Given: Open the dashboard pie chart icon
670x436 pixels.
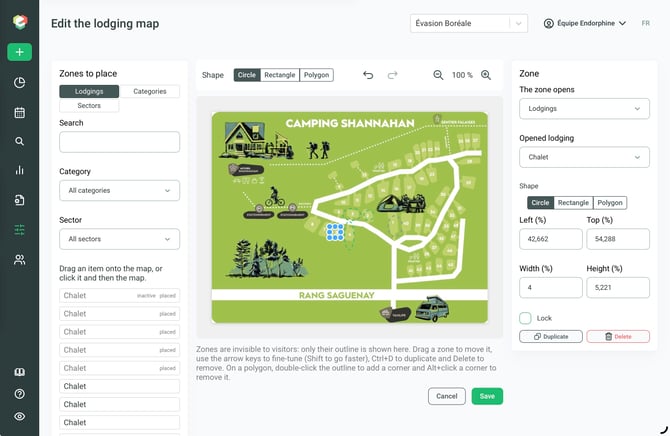Looking at the screenshot, I should tap(20, 82).
